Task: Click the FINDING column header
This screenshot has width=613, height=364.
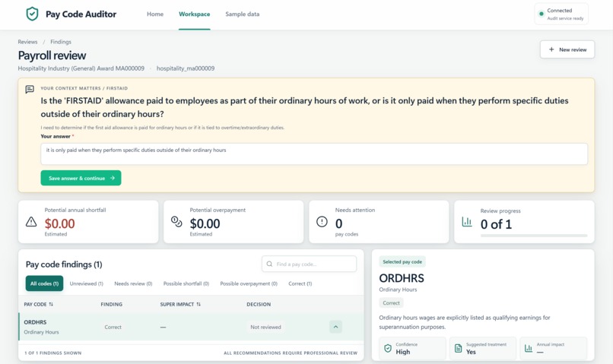Action: [111, 304]
